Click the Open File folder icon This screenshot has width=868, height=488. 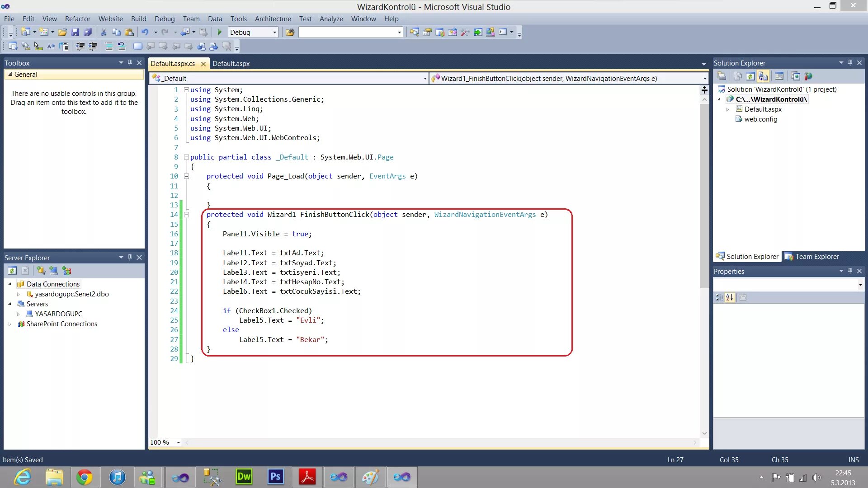[62, 32]
